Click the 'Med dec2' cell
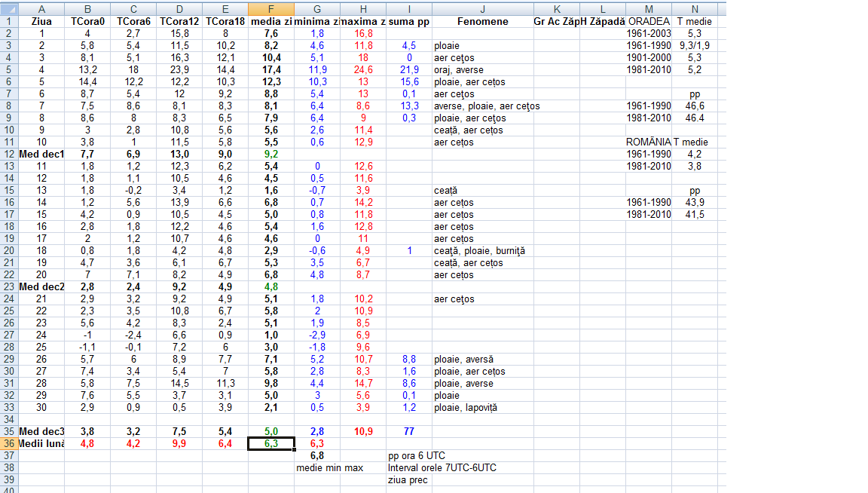This screenshot has width=868, height=493. click(41, 287)
